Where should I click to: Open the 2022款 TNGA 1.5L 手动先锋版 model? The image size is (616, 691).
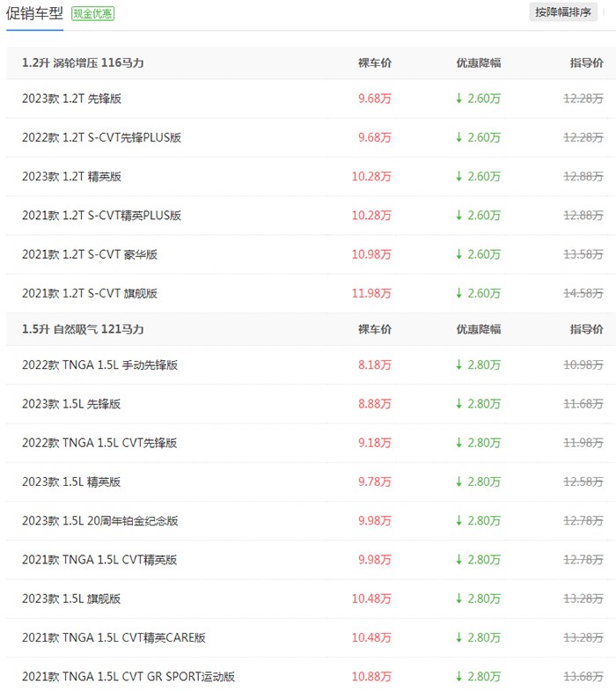(100, 365)
